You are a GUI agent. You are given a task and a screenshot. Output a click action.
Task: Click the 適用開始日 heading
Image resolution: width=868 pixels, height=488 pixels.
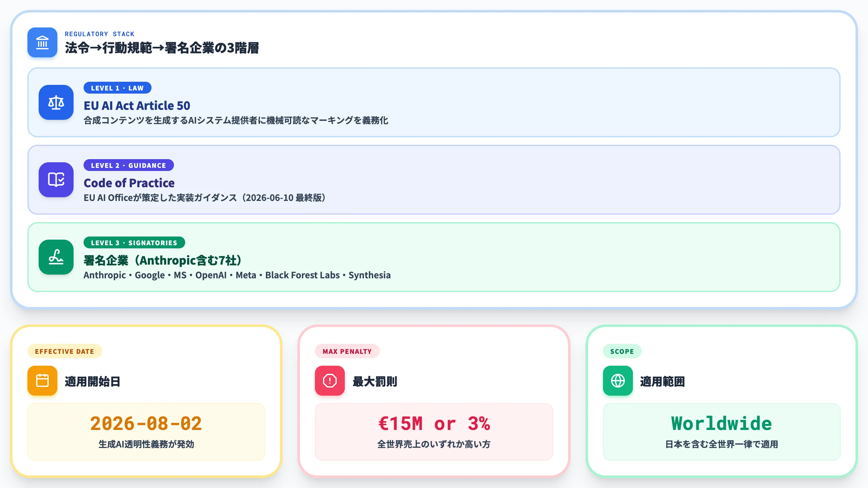tap(92, 381)
